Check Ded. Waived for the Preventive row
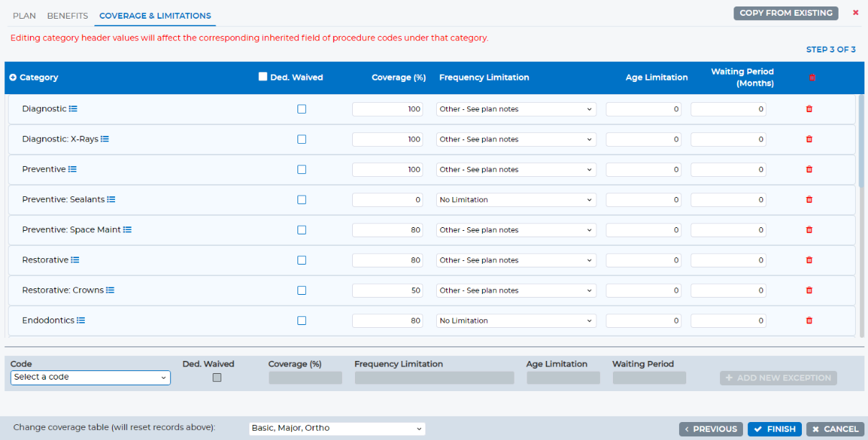 302,170
